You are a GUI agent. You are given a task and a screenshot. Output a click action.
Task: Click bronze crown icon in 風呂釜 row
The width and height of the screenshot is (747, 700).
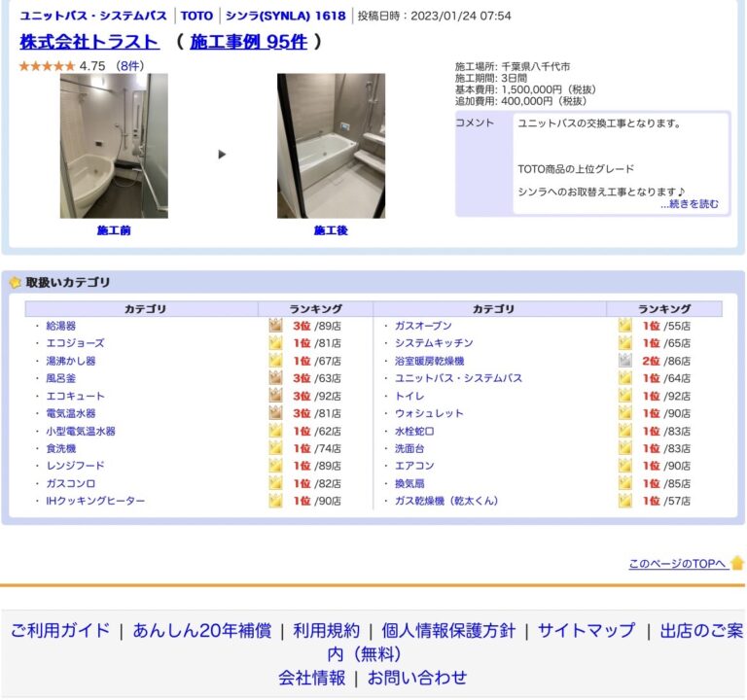pyautogui.click(x=276, y=377)
